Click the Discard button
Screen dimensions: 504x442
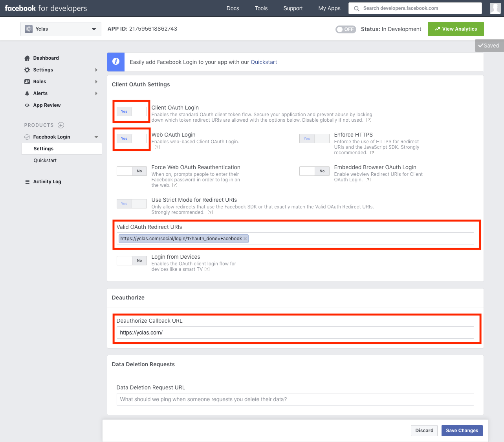pyautogui.click(x=424, y=431)
